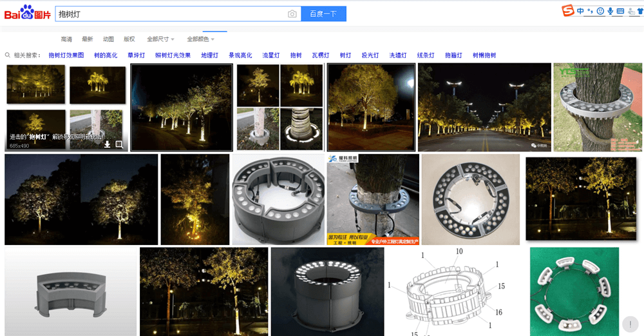Click the Sogou input method S logo
644x336 pixels.
[567, 11]
